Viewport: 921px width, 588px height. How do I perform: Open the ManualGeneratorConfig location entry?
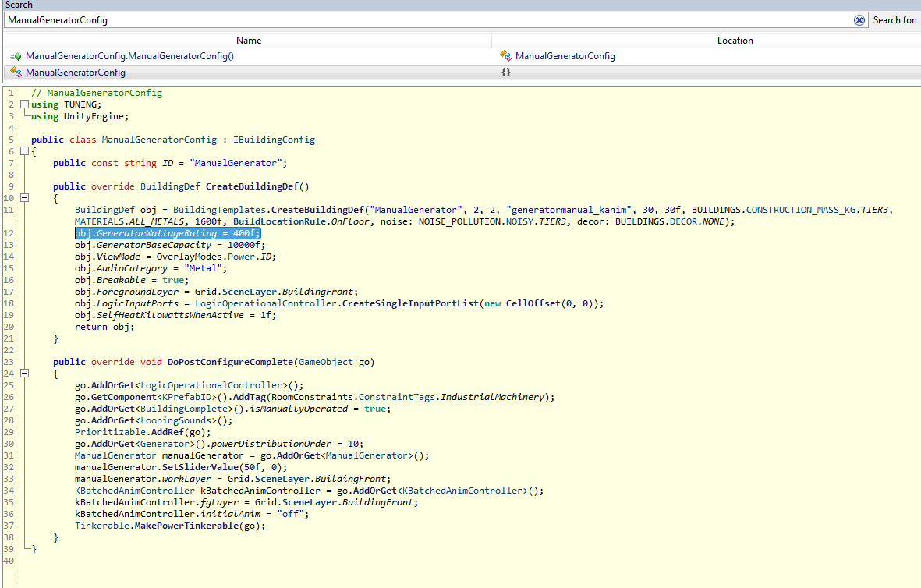[565, 56]
